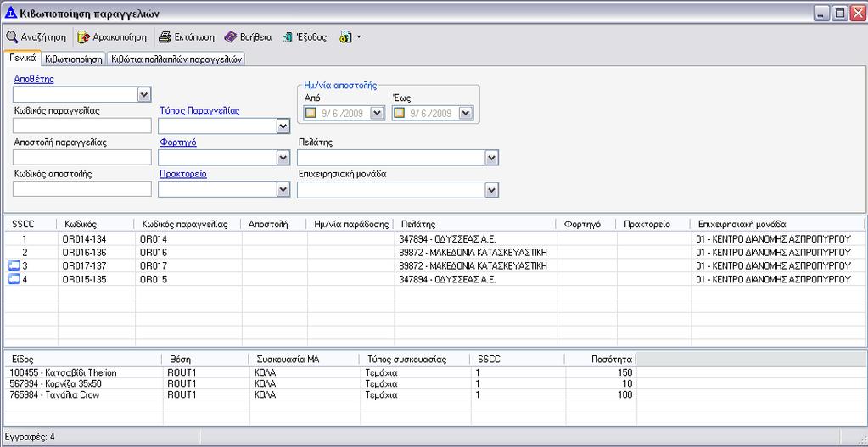Expand the Επιχειρησιακή μονάδα dropdown
The width and height of the screenshot is (868, 447).
click(492, 190)
